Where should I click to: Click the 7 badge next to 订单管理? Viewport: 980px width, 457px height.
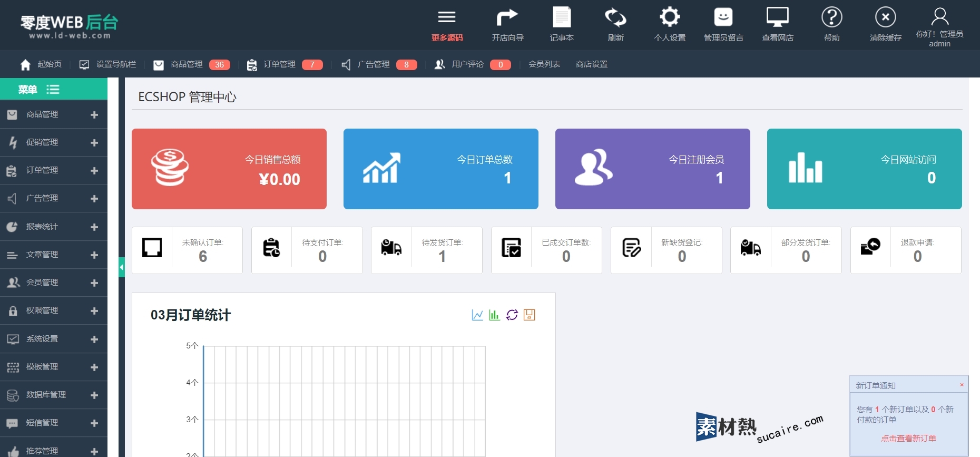[x=312, y=65]
